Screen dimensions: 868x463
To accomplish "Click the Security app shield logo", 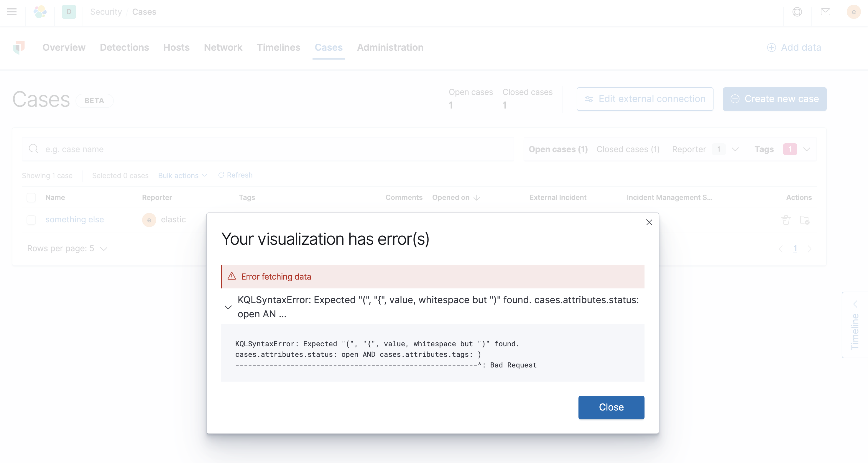I will click(19, 47).
